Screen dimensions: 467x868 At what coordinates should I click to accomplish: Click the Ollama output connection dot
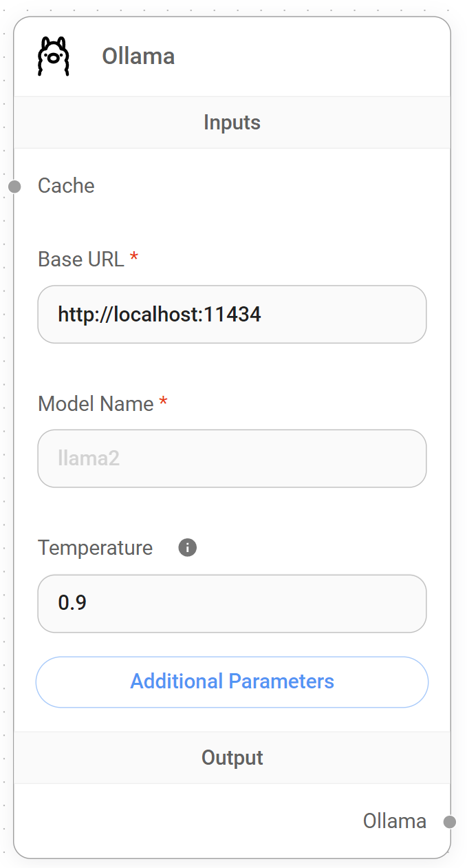450,822
